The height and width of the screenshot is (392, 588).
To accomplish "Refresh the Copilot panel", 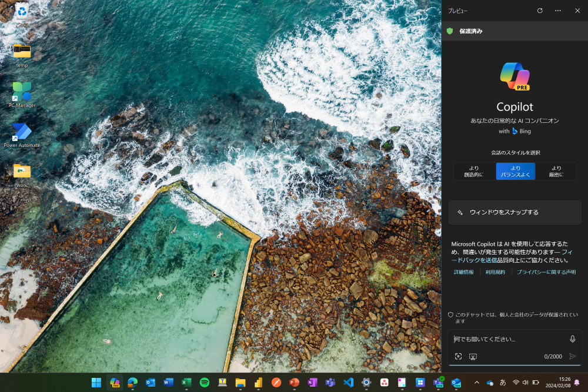I will tap(540, 11).
